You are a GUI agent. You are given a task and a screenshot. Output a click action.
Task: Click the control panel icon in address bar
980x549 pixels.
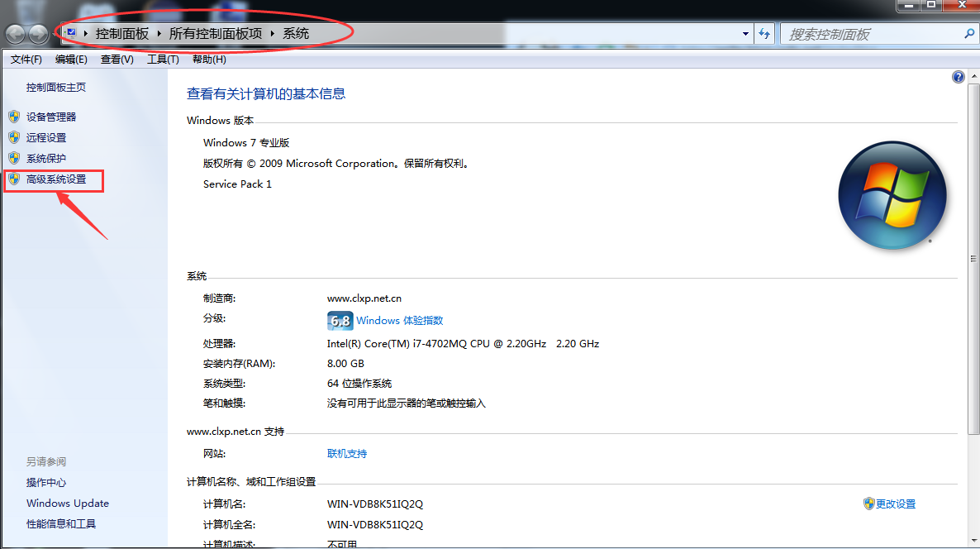point(71,33)
